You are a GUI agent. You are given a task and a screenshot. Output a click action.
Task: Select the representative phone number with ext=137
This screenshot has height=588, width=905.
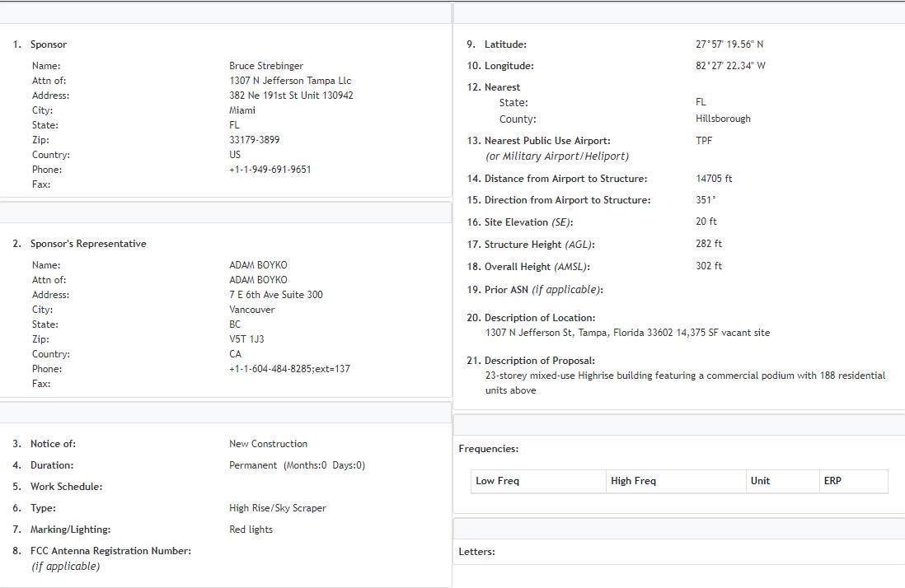[289, 369]
